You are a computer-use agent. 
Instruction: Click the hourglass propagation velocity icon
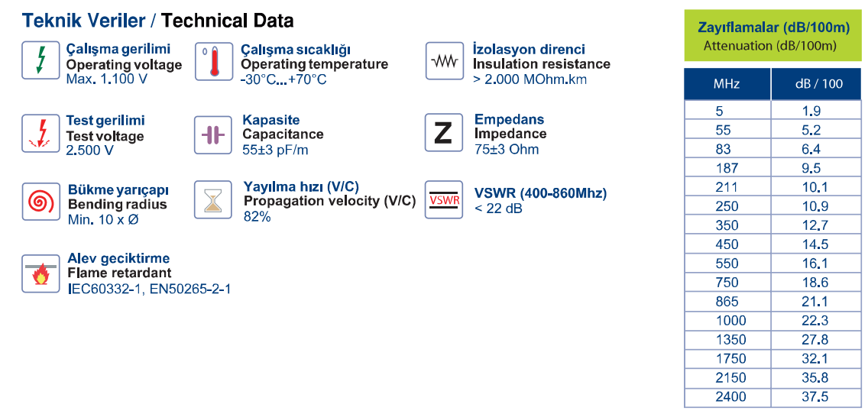[x=213, y=199]
